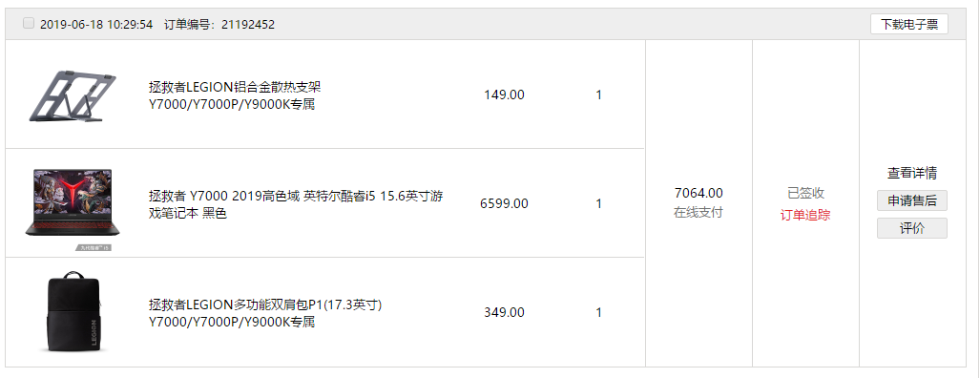Click the 评价 button
Screen dimensions: 980x378
click(912, 228)
